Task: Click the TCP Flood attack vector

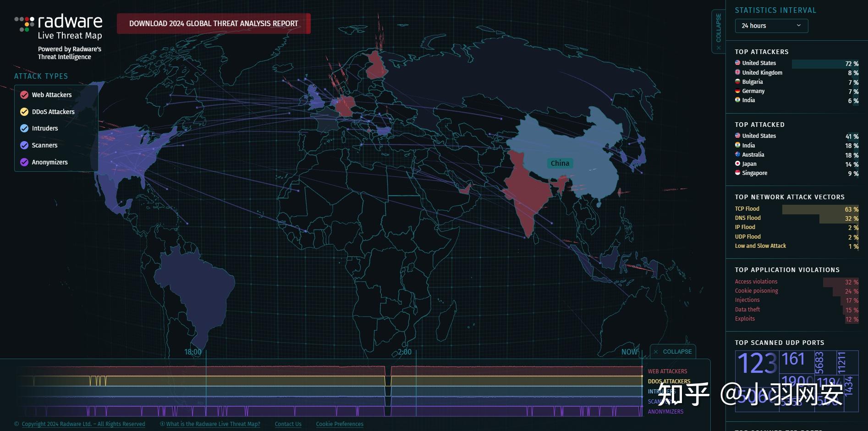Action: coord(797,209)
